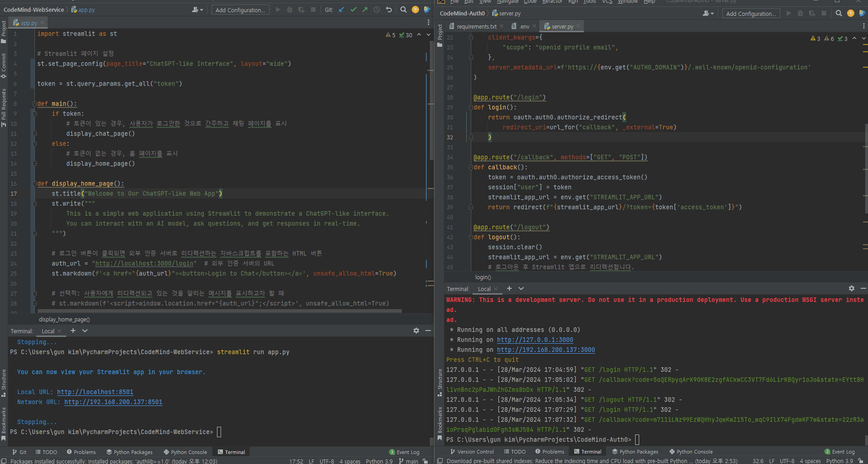Collapse the callback function in server.py
This screenshot has width=868, height=464.
coord(471,168)
